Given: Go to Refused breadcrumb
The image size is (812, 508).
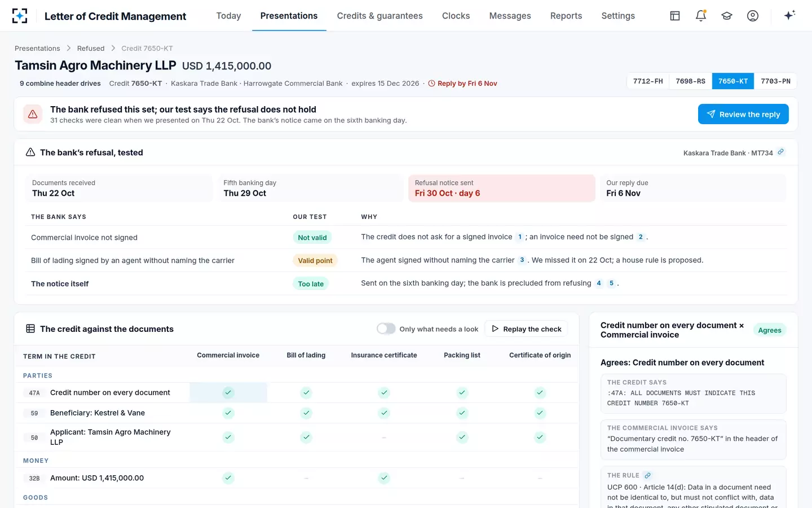Looking at the screenshot, I should [91, 49].
